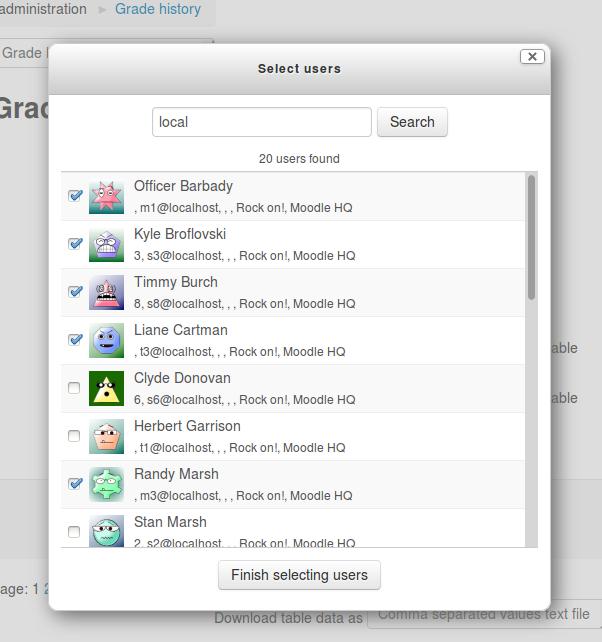This screenshot has width=602, height=642.
Task: Click the s3@localhost details line
Action: tap(244, 256)
